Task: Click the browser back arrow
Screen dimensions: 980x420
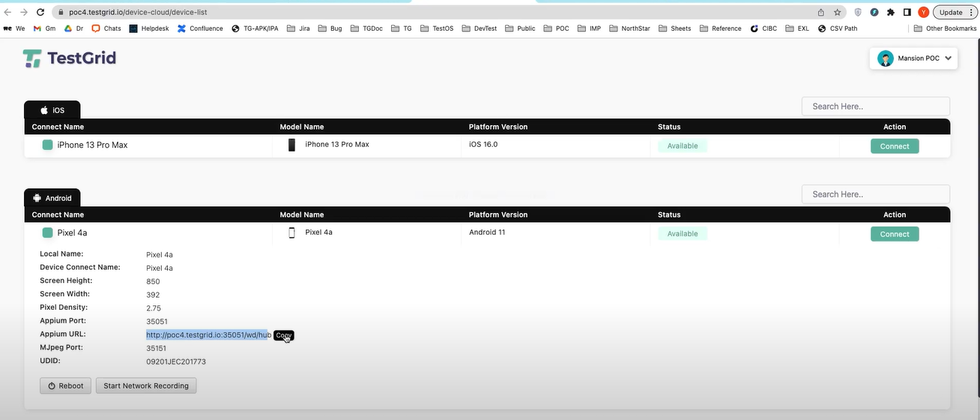Action: pos(8,13)
